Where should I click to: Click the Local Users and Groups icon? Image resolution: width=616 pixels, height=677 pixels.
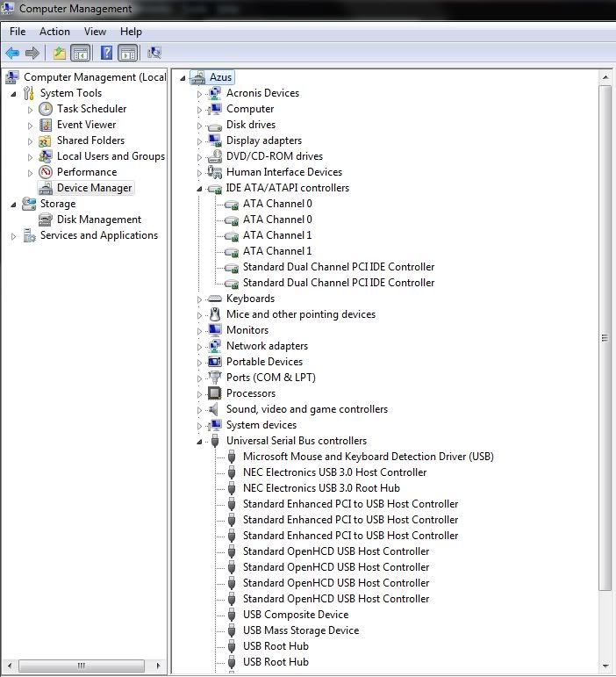click(x=46, y=156)
